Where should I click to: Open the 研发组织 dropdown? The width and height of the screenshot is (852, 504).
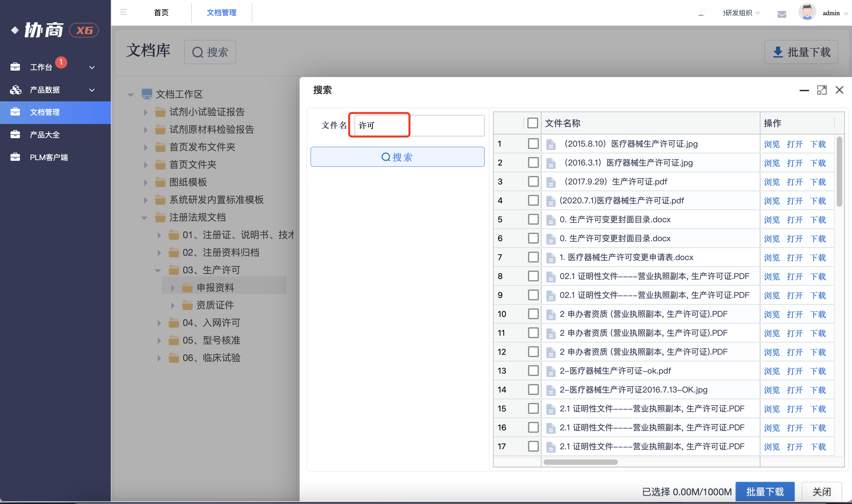(x=741, y=13)
